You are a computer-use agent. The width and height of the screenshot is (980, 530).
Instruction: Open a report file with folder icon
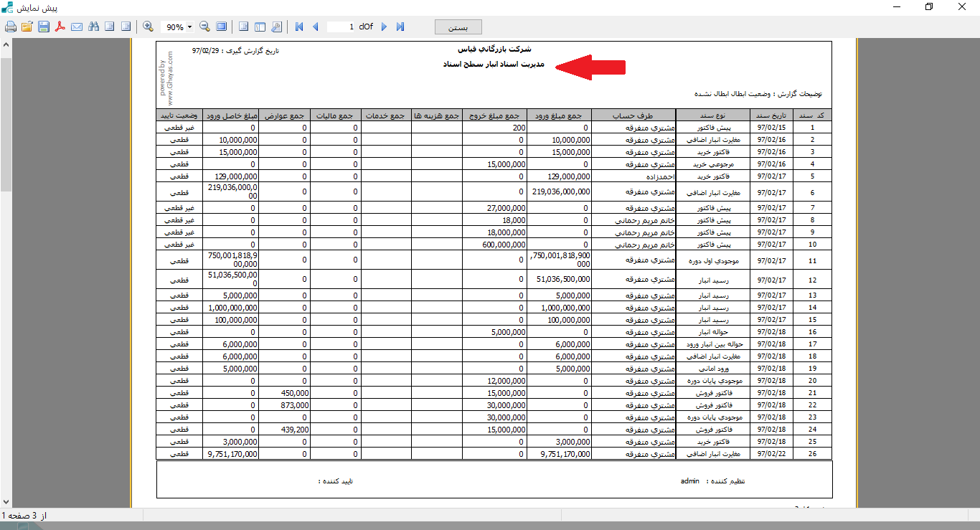point(27,27)
